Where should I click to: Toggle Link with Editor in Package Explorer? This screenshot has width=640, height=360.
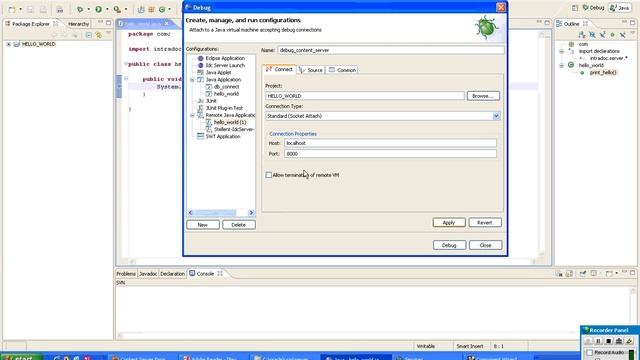pos(98,35)
